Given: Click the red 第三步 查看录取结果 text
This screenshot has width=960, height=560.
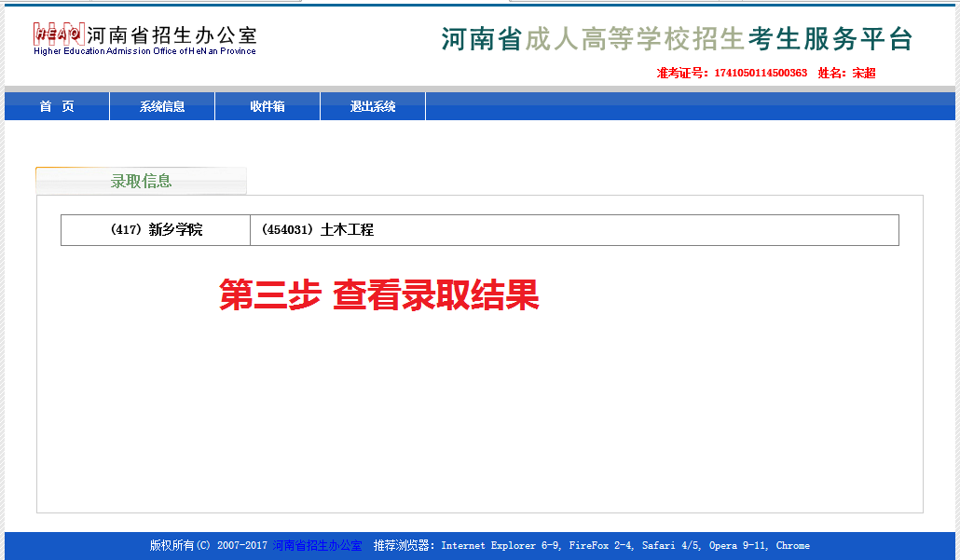Looking at the screenshot, I should point(379,295).
